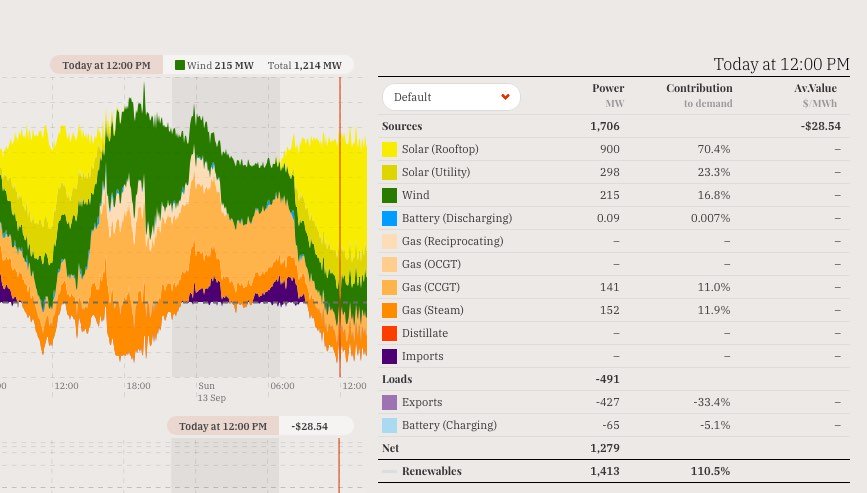Click the Gas (CCGT) orange swatch
The image size is (867, 493).
click(389, 287)
